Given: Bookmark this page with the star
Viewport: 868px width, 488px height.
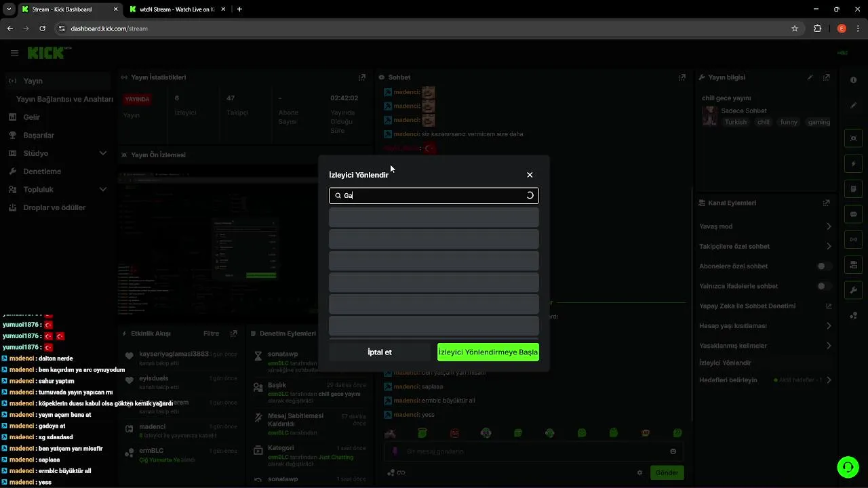Looking at the screenshot, I should click(795, 28).
